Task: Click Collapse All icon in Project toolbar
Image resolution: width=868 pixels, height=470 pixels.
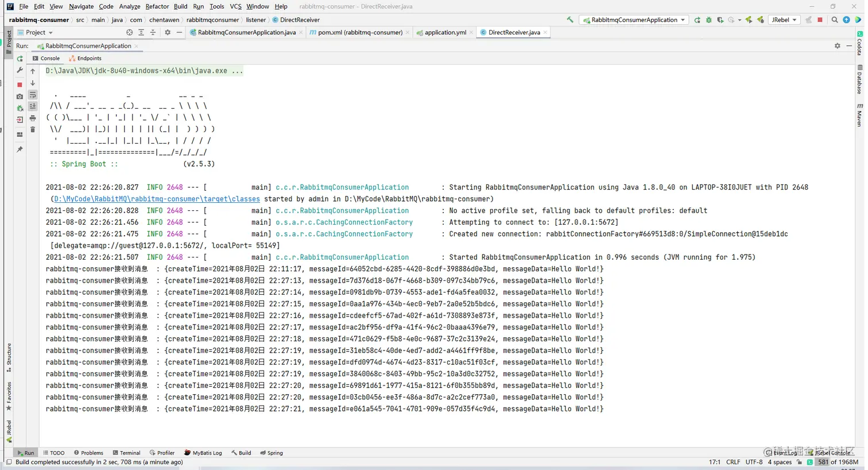Action: click(x=153, y=33)
